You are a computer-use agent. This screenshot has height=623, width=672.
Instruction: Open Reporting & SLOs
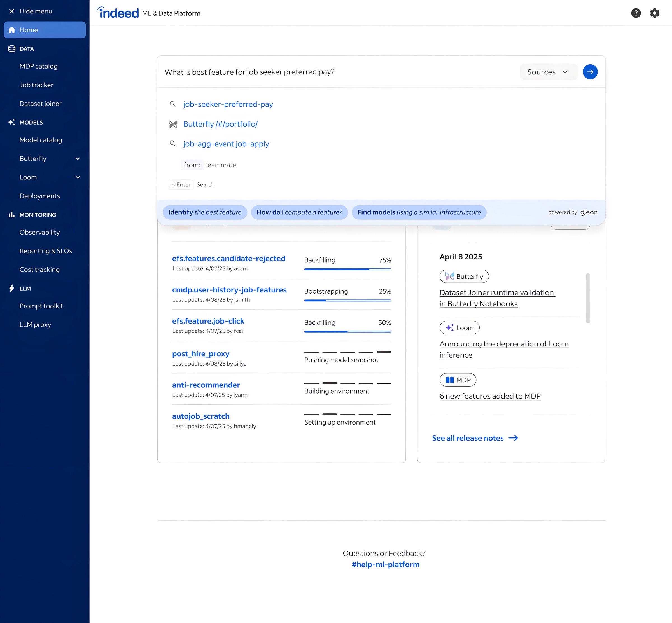(x=46, y=251)
